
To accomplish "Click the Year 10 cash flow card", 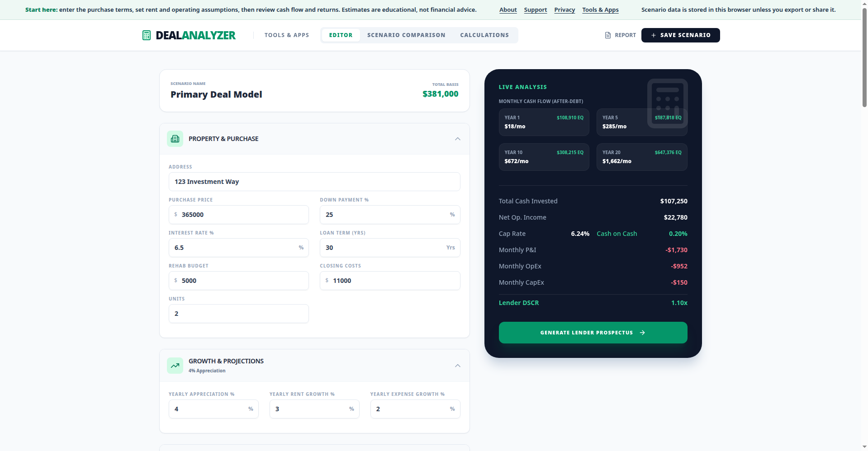I will point(544,157).
